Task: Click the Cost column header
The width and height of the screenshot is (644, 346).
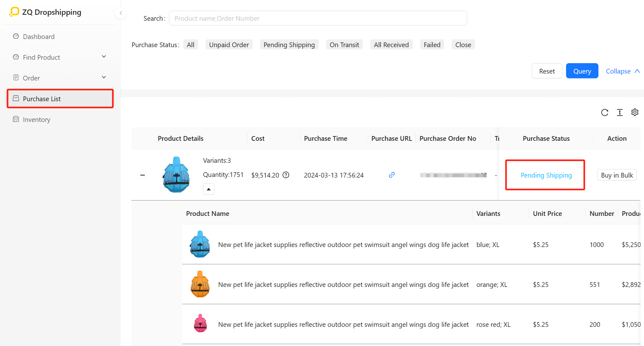Action: pos(258,138)
